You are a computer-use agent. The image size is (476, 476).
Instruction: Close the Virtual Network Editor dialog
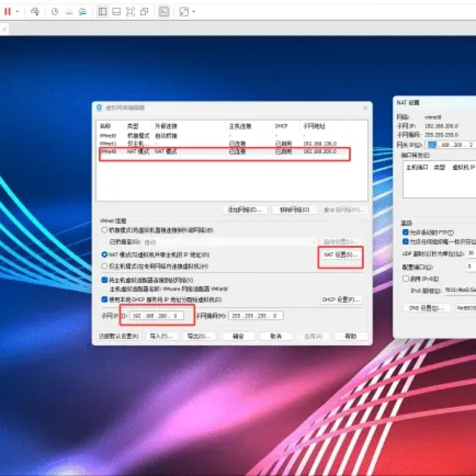(365, 108)
